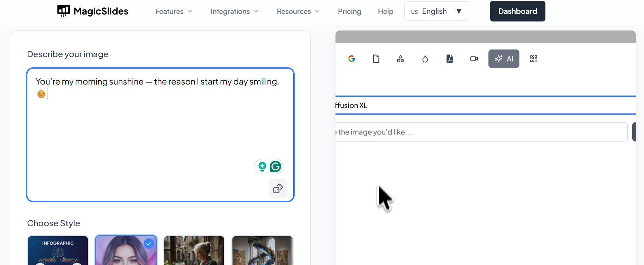Click the dice randomize prompt icon
The width and height of the screenshot is (644, 265).
click(278, 188)
